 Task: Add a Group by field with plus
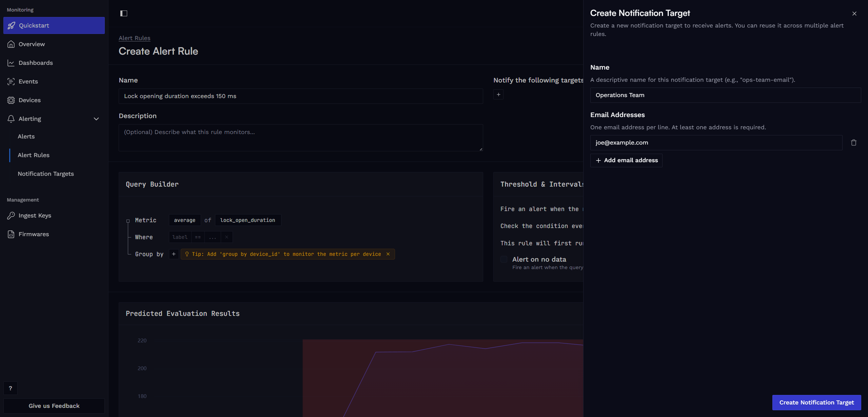[x=174, y=254]
